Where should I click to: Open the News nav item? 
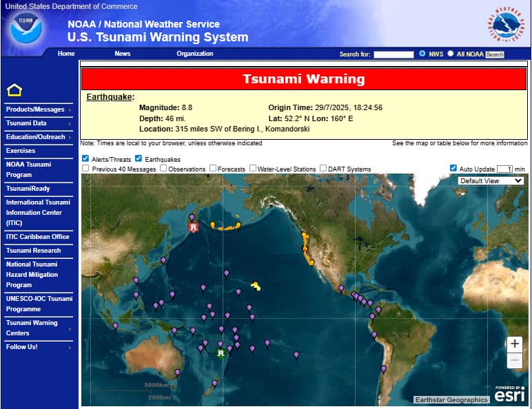pyautogui.click(x=123, y=54)
